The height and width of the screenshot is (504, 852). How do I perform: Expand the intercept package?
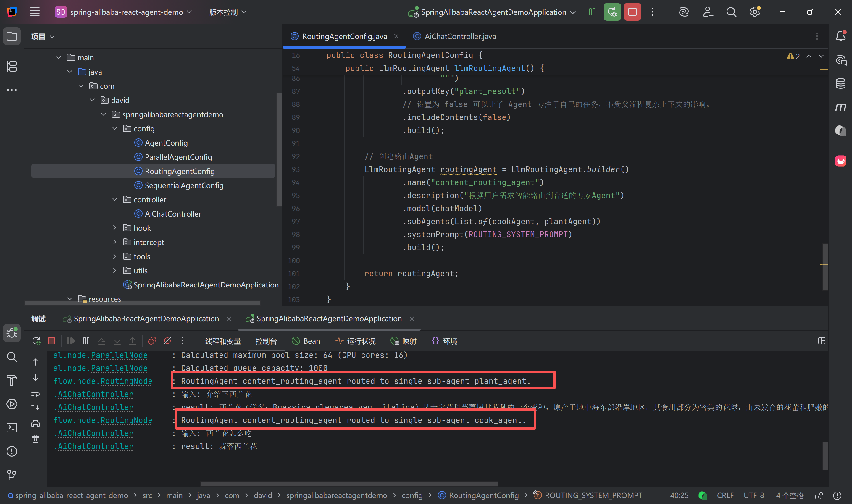pyautogui.click(x=115, y=242)
